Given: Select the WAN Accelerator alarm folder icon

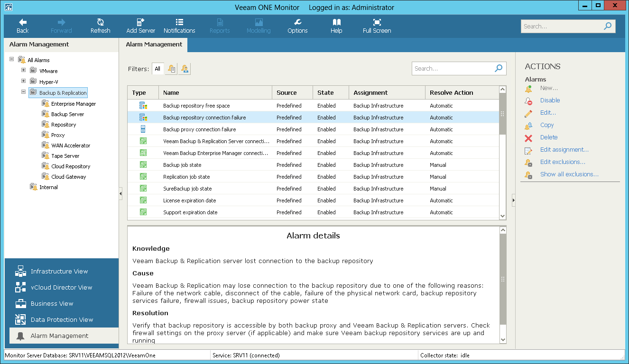Looking at the screenshot, I should (46, 145).
